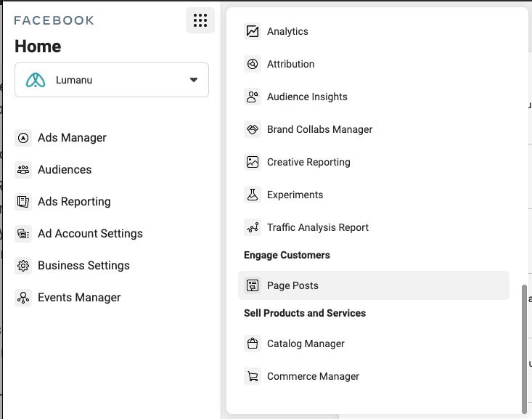Click the Audiences people icon
The width and height of the screenshot is (532, 419).
pos(23,170)
